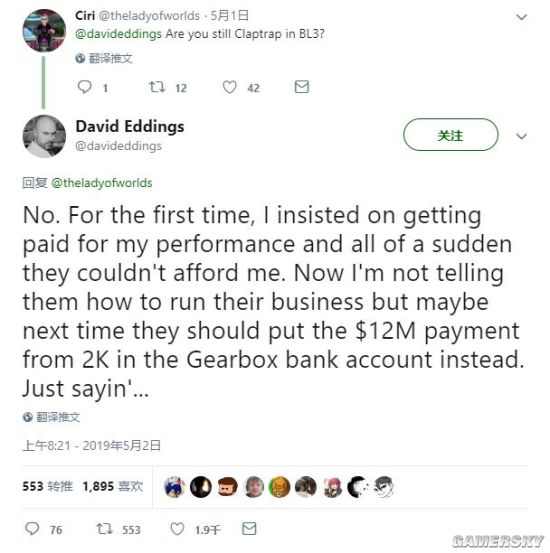
Task: Retweet David Eddings' tweet with 553 retweets
Action: pyautogui.click(x=104, y=529)
